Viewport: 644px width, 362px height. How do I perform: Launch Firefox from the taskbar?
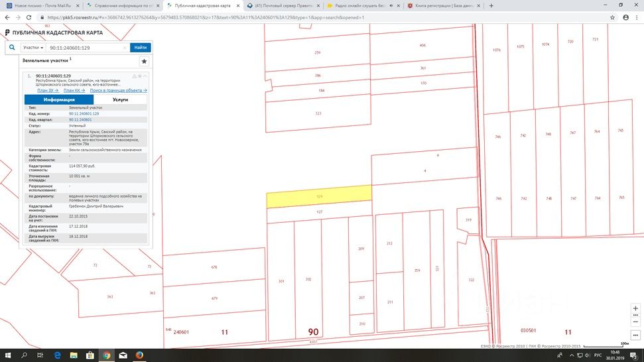[140, 355]
